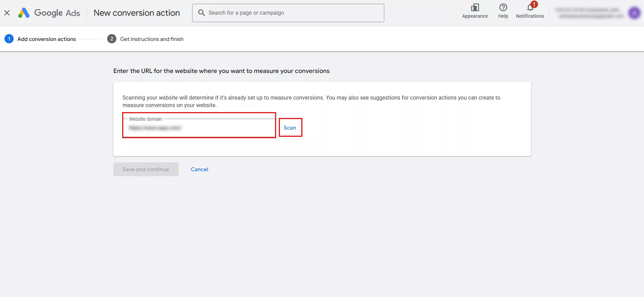The image size is (644, 297).
Task: Click the magnifier icon in search bar
Action: tap(201, 13)
